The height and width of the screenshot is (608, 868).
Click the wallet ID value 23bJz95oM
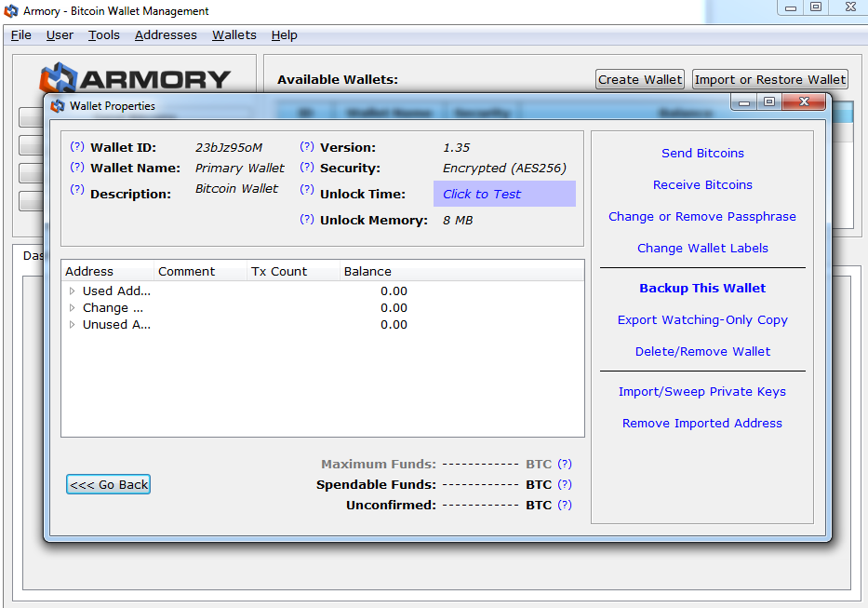pyautogui.click(x=229, y=147)
